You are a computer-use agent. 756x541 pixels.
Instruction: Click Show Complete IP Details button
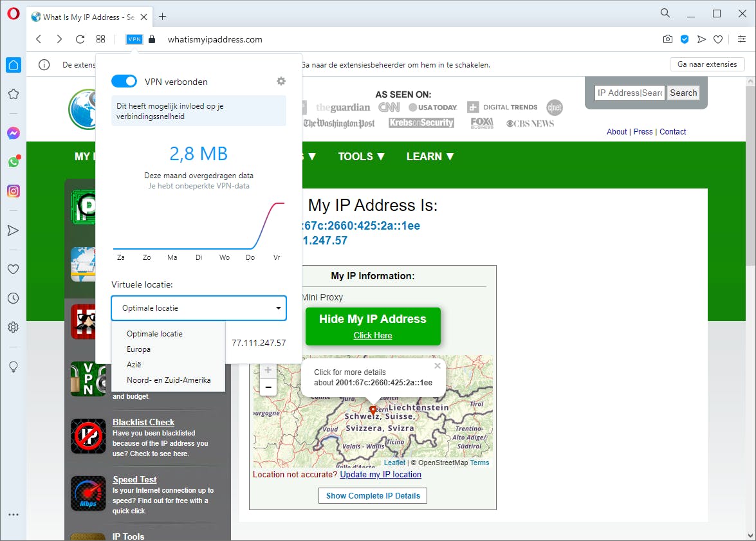tap(373, 496)
